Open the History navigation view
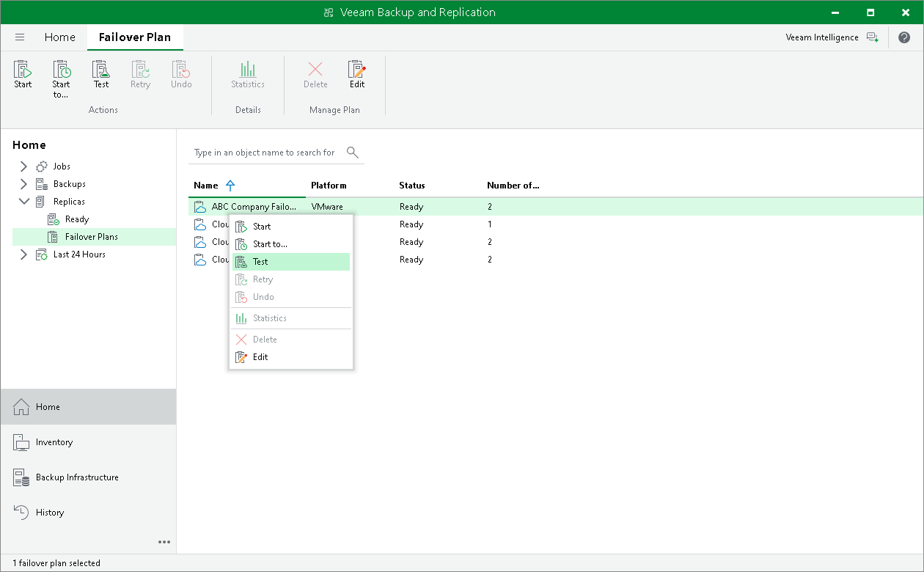The height and width of the screenshot is (572, 924). point(88,513)
